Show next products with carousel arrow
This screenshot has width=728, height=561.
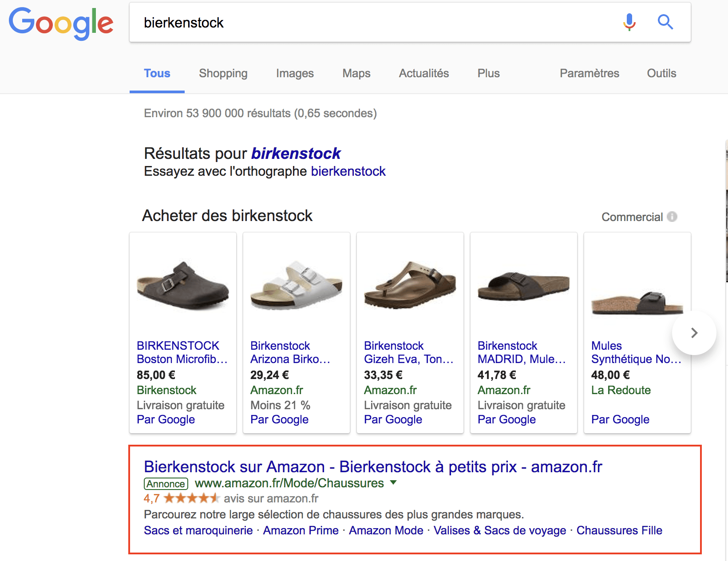point(694,333)
